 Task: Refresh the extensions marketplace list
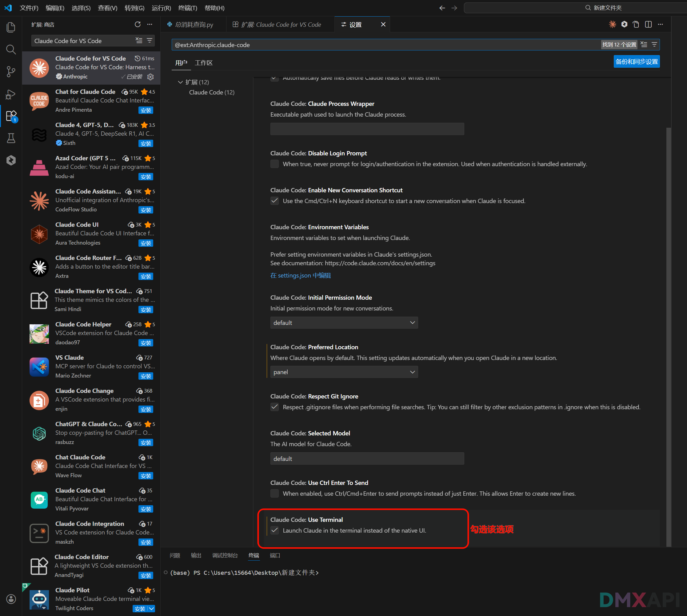tap(138, 24)
